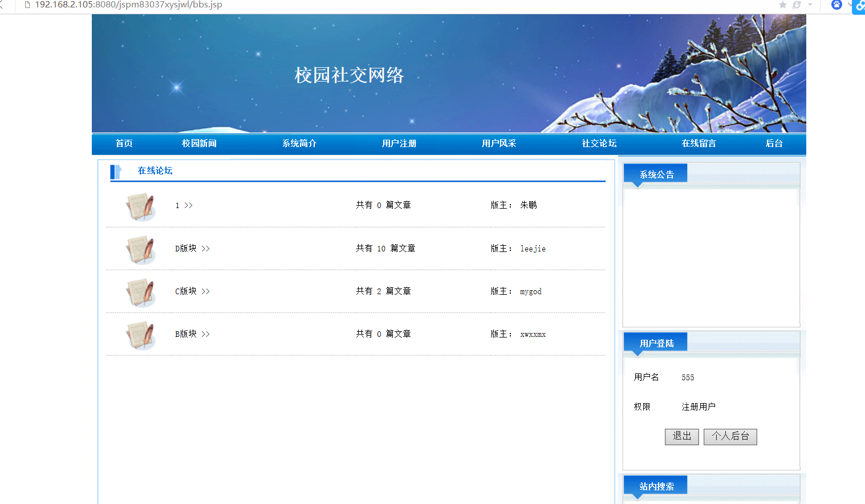This screenshot has height=504, width=865.
Task: Go to 校园新闻 in the navigation bar
Action: [x=199, y=144]
